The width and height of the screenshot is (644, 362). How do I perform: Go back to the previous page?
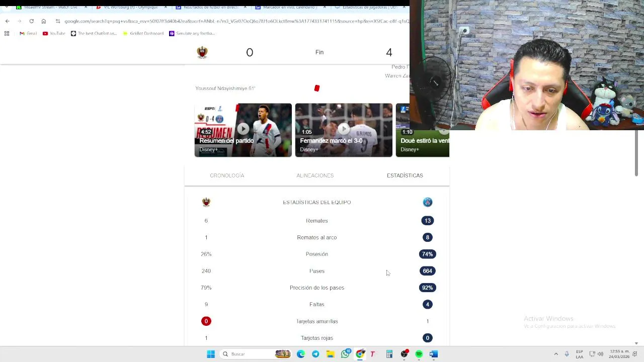click(7, 21)
